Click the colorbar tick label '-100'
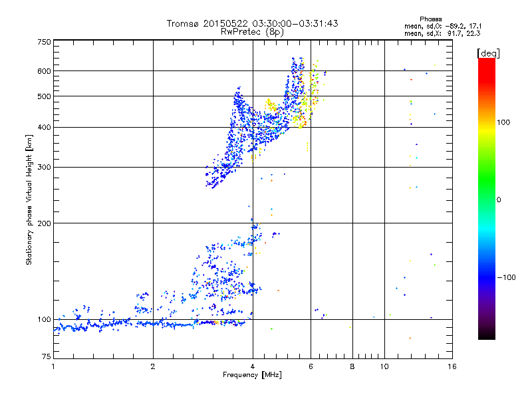The width and height of the screenshot is (532, 399). click(x=506, y=277)
